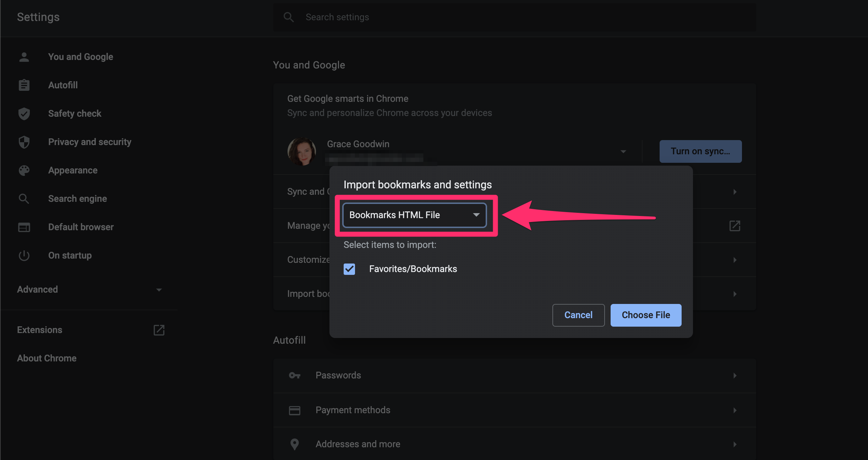Click the Choose File button
868x460 pixels.
645,315
